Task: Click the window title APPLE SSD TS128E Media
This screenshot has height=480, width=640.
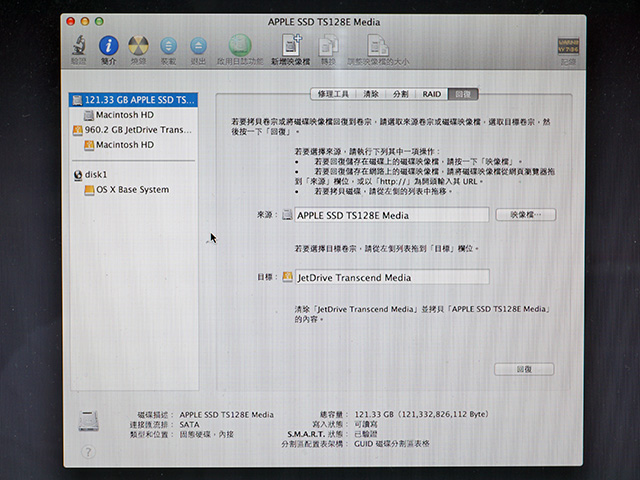Action: [x=324, y=22]
